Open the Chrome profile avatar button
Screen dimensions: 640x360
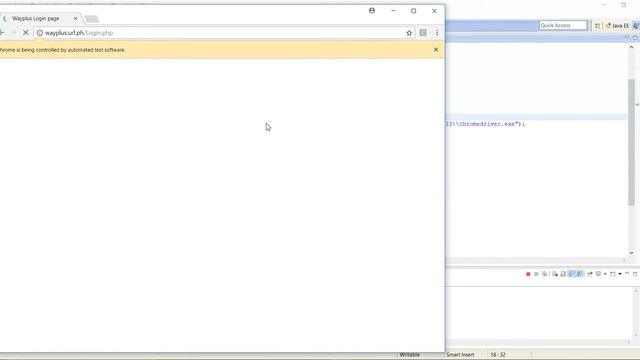[372, 11]
